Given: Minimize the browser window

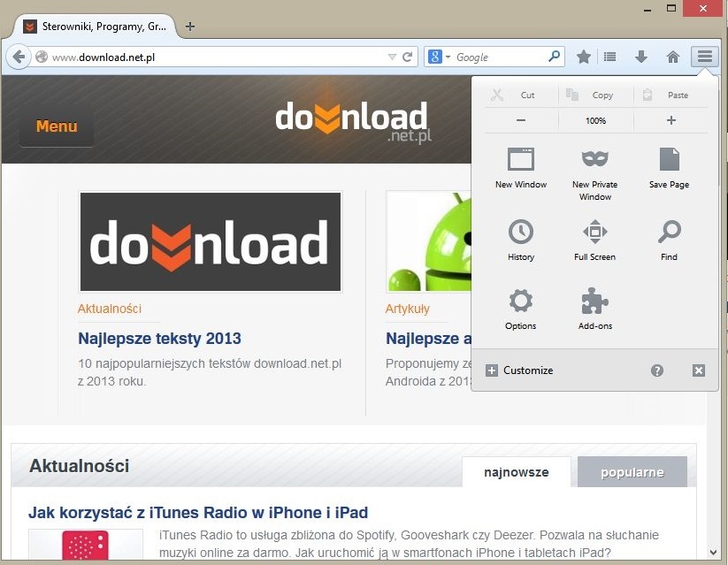Looking at the screenshot, I should click(x=648, y=9).
